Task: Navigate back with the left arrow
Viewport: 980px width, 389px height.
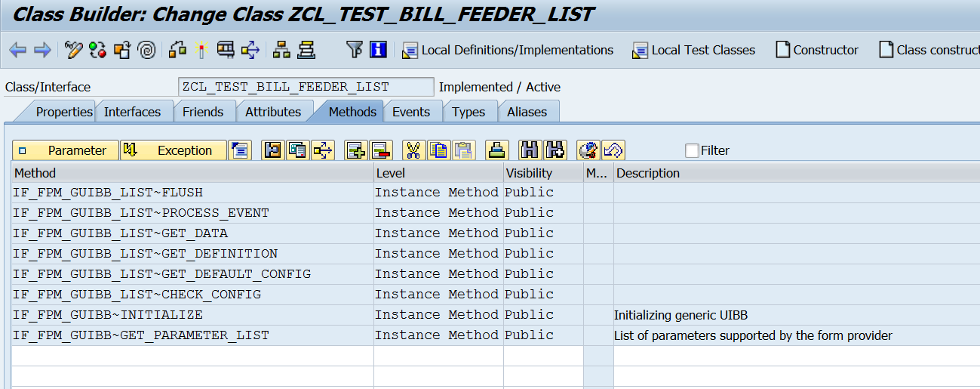Action: (x=17, y=50)
